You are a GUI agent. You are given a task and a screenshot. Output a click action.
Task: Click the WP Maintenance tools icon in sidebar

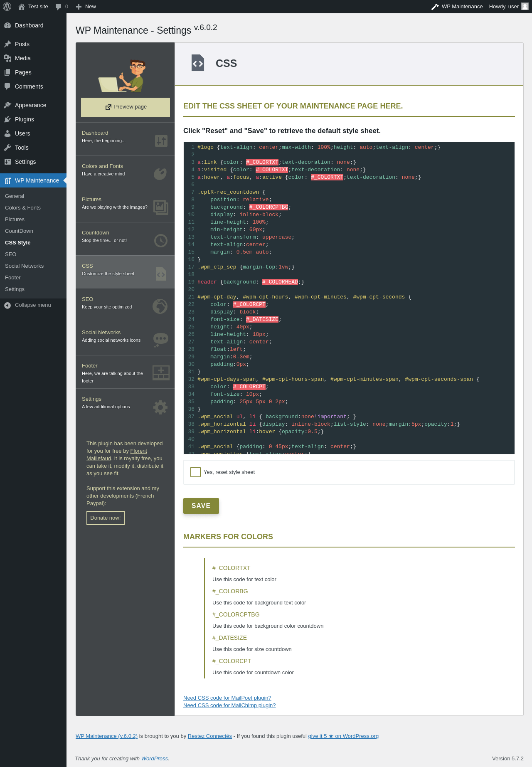[x=7, y=180]
